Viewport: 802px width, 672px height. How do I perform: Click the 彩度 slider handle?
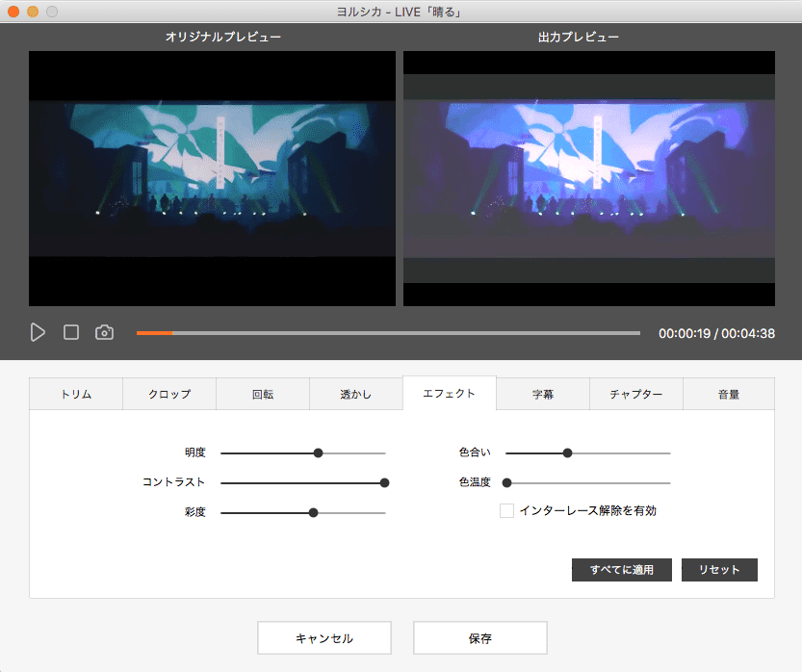click(313, 512)
